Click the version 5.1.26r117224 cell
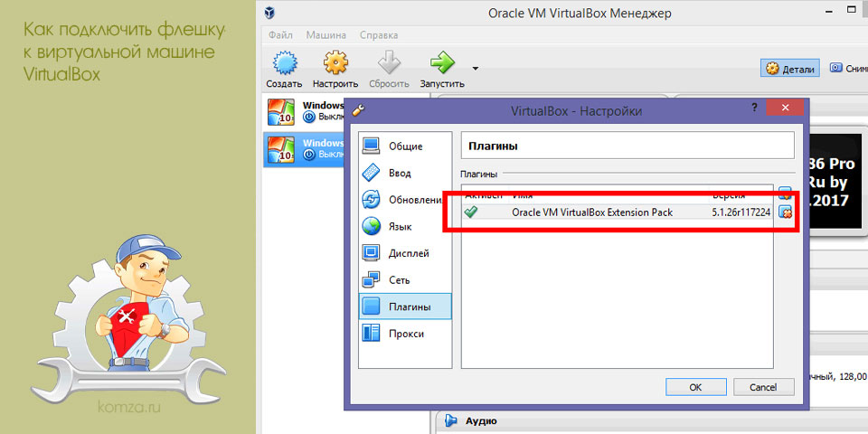Screen dimensions: 868x434 click(x=741, y=212)
